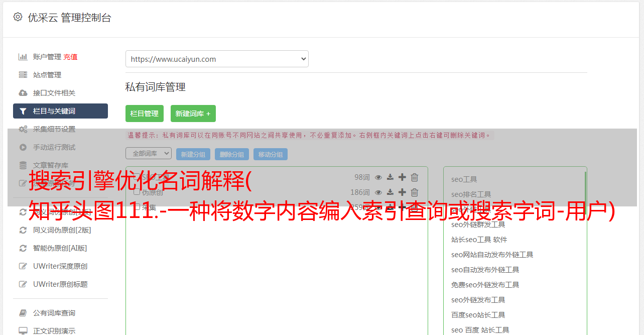Open UWriter深度原创 via its edit icon
This screenshot has height=335, width=644.
[23, 266]
